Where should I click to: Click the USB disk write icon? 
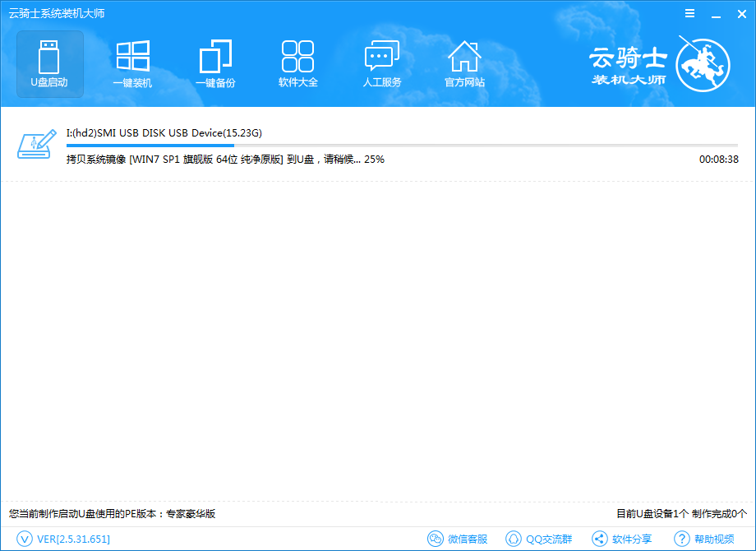[36, 144]
